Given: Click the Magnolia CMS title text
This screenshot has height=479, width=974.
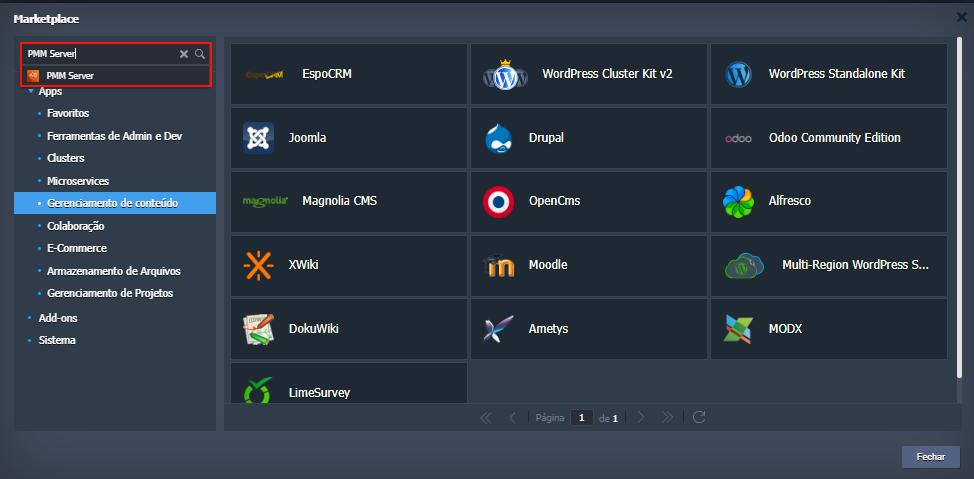Looking at the screenshot, I should [339, 201].
